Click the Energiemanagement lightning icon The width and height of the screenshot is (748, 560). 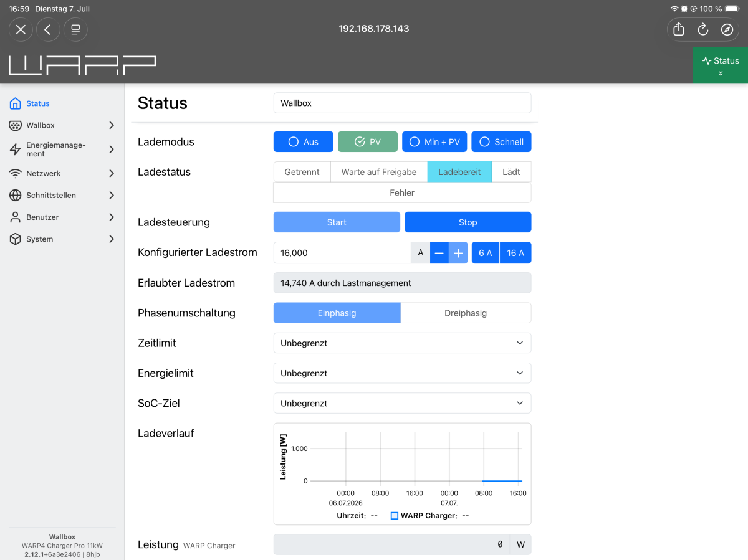pos(16,149)
